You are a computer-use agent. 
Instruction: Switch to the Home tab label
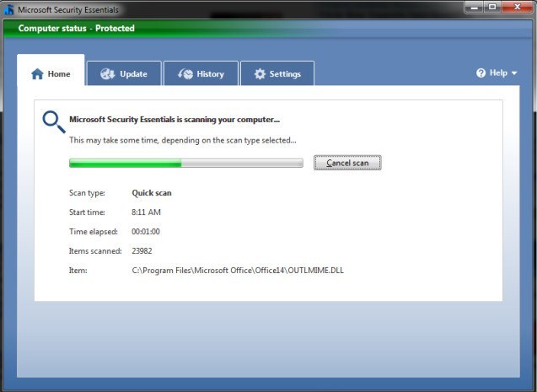coord(59,74)
